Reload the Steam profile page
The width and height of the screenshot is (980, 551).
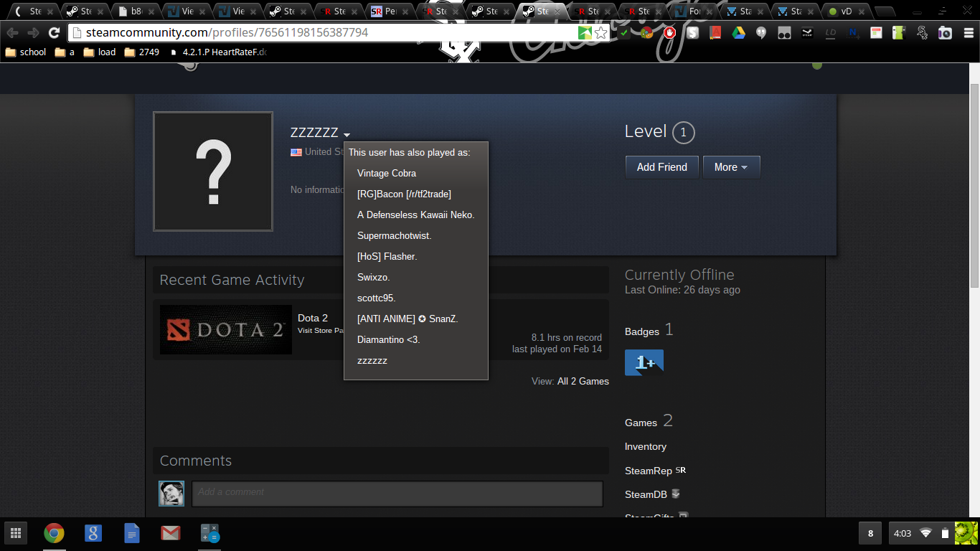(54, 33)
